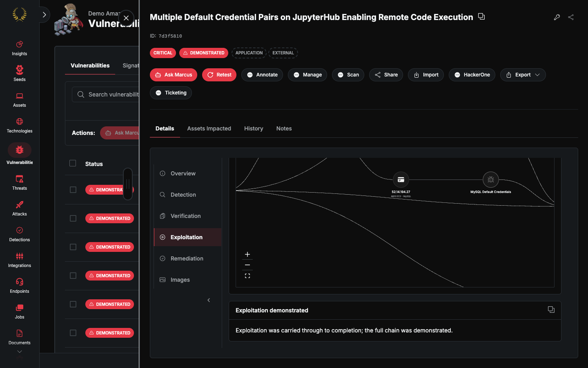Select the 52.14.194.27 graph node

point(401,180)
